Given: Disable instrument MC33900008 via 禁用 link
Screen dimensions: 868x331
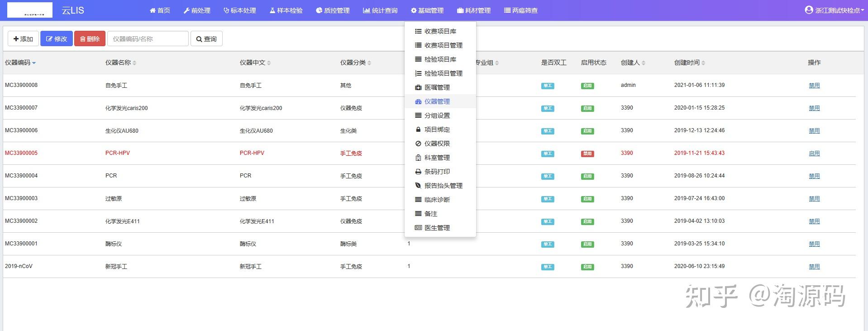Looking at the screenshot, I should (x=814, y=86).
